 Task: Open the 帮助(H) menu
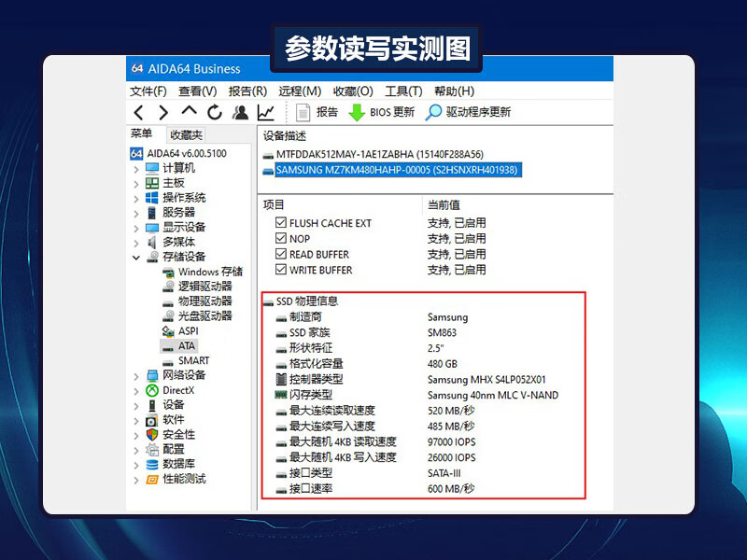point(455,91)
